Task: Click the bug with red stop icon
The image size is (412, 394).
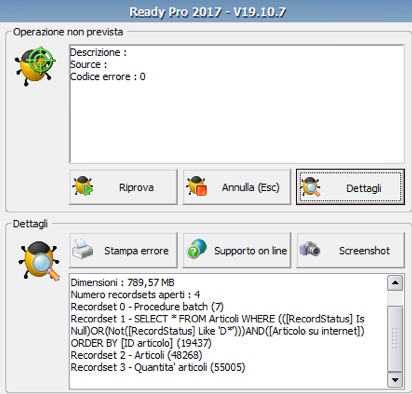Action: [196, 186]
